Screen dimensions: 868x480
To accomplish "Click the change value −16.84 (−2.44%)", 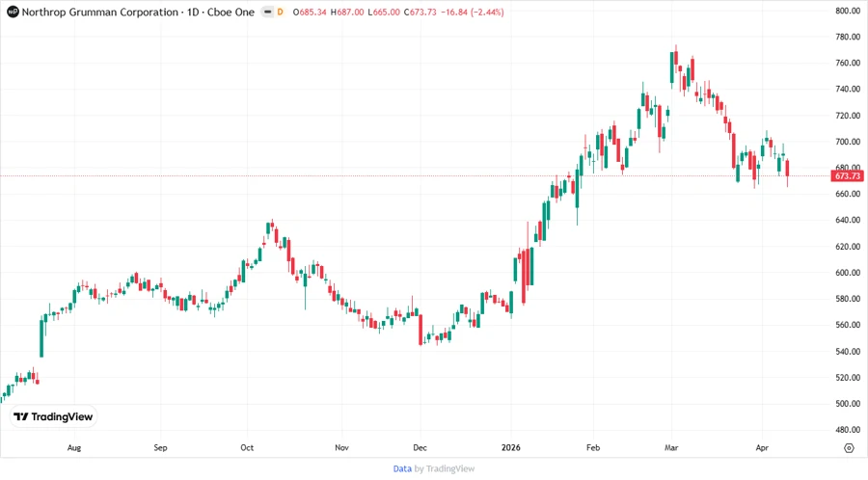I will [473, 13].
